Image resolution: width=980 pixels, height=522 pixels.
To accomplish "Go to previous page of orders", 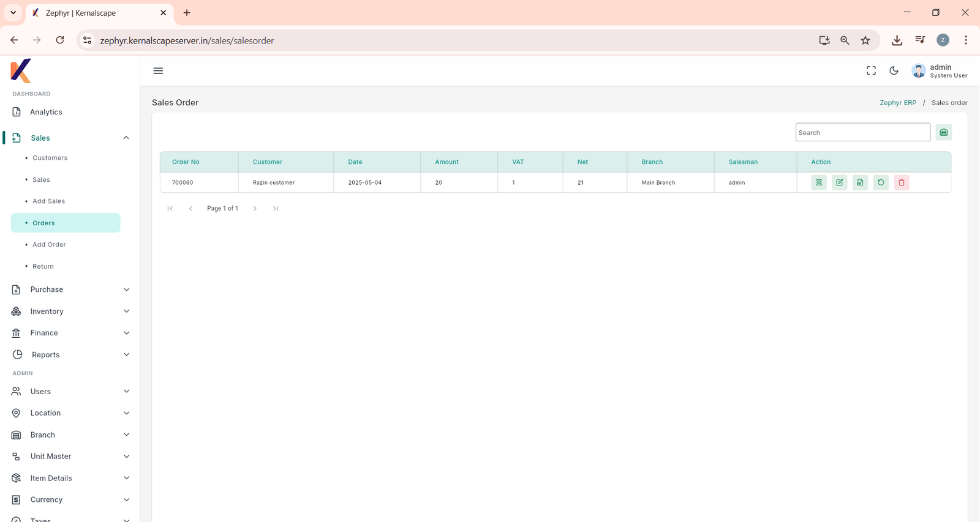I will pos(190,209).
